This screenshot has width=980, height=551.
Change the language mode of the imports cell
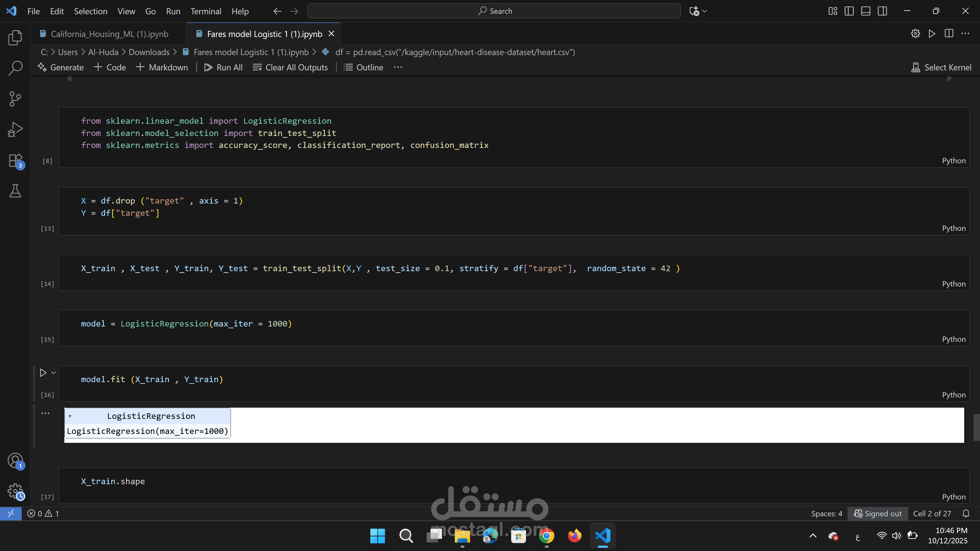click(954, 161)
